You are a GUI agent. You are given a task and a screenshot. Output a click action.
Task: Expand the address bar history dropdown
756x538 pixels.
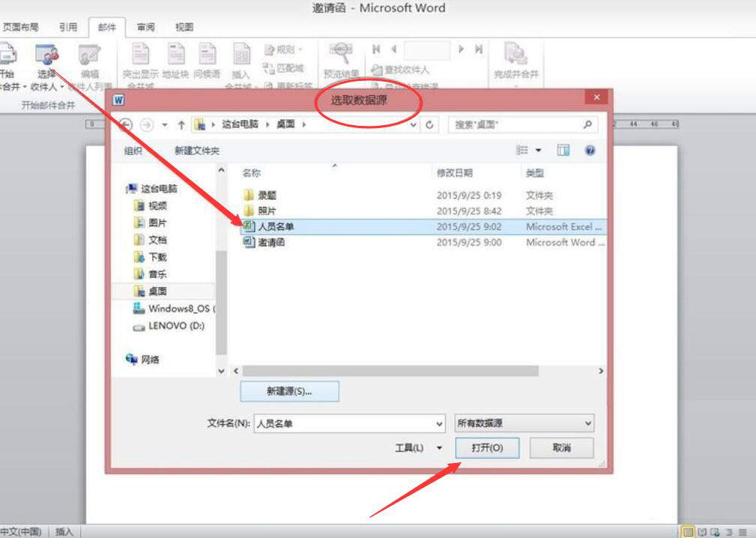click(413, 125)
